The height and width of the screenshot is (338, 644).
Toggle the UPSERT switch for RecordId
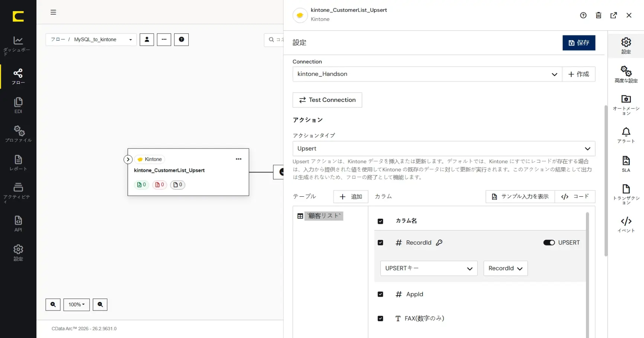click(549, 243)
